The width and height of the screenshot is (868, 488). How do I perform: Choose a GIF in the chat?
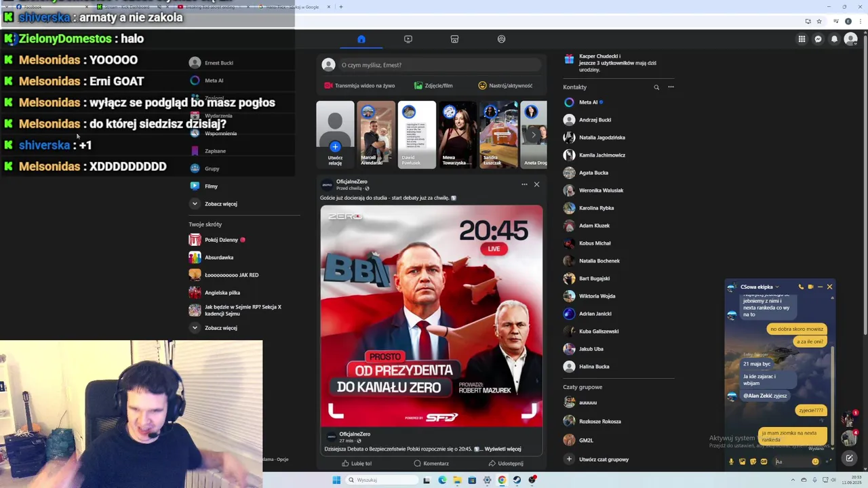point(764,462)
